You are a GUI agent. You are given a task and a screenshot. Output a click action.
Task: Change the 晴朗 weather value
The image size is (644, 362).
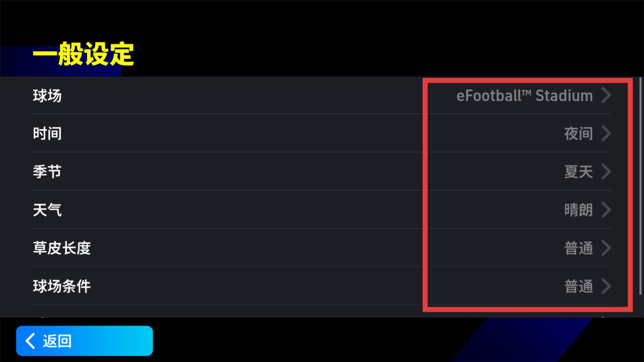pos(578,210)
